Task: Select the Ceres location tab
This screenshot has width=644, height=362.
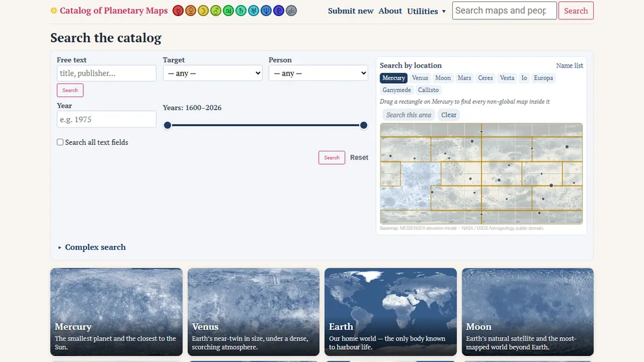Action: click(485, 78)
